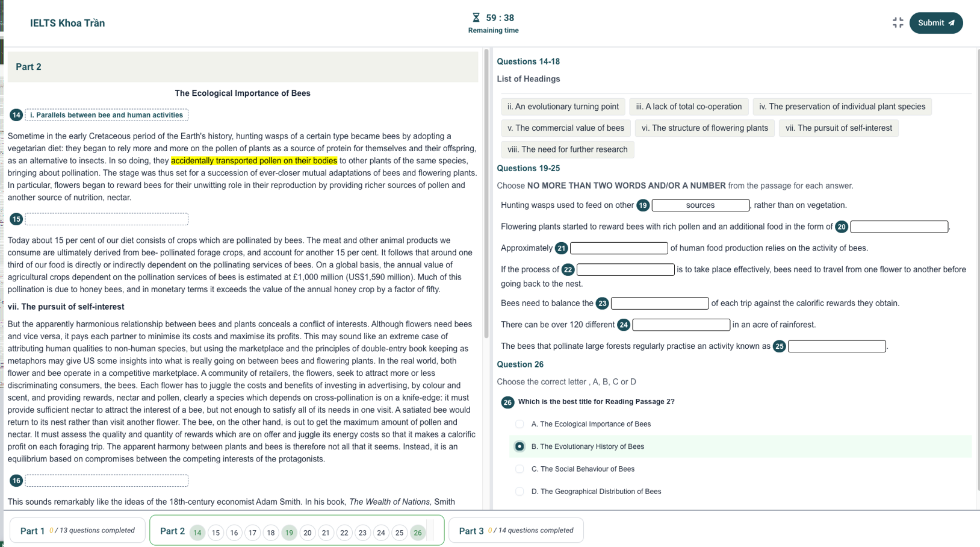Go to question 22 in navigator
980x547 pixels.
[344, 533]
